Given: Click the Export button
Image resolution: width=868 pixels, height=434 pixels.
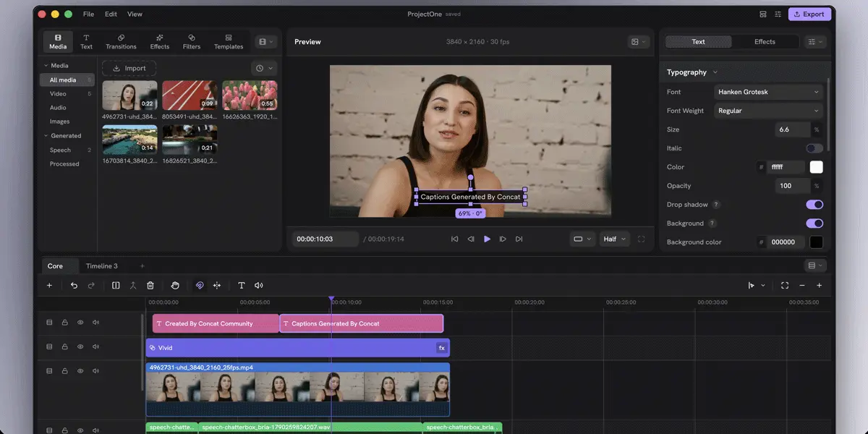Looking at the screenshot, I should tap(809, 14).
